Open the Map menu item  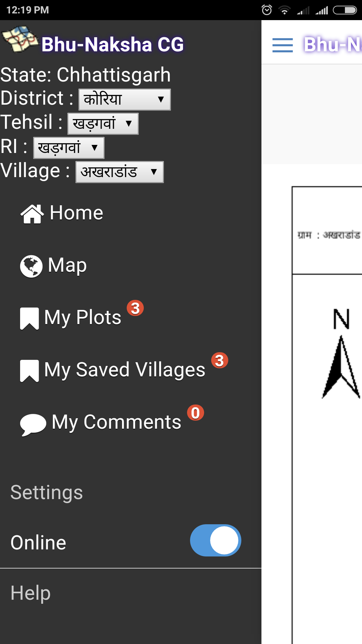pos(67,265)
